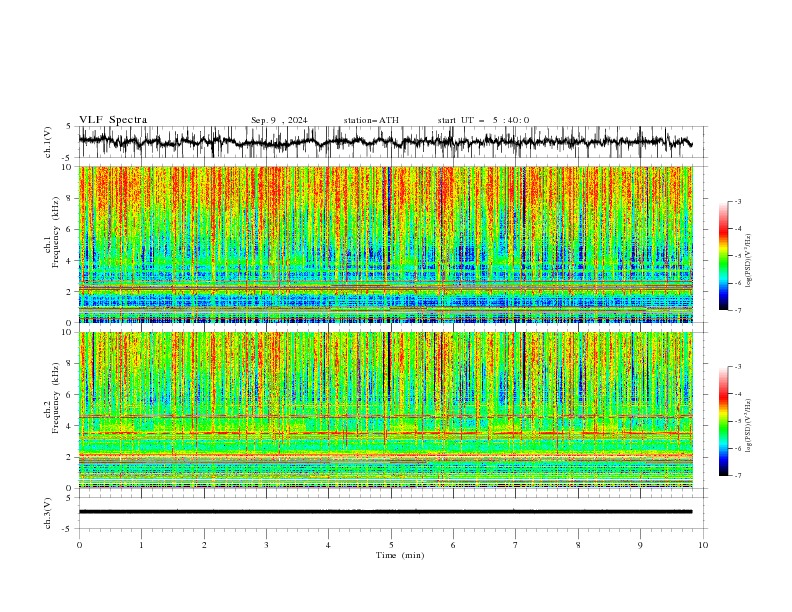Click the 'station=ATH' label
The height and width of the screenshot is (612, 792).
click(371, 120)
